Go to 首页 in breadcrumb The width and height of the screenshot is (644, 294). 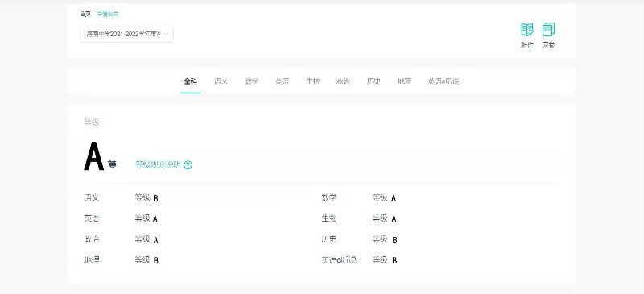[85, 14]
